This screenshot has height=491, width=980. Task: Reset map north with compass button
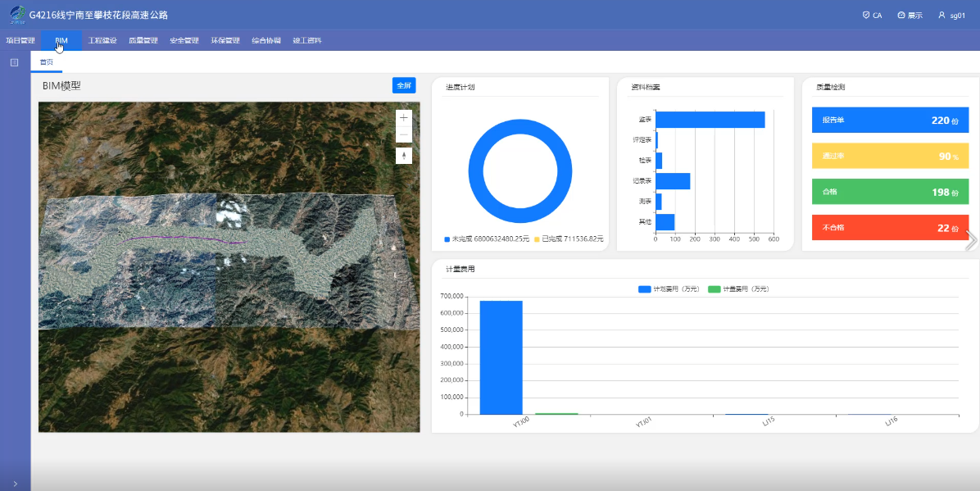[403, 156]
